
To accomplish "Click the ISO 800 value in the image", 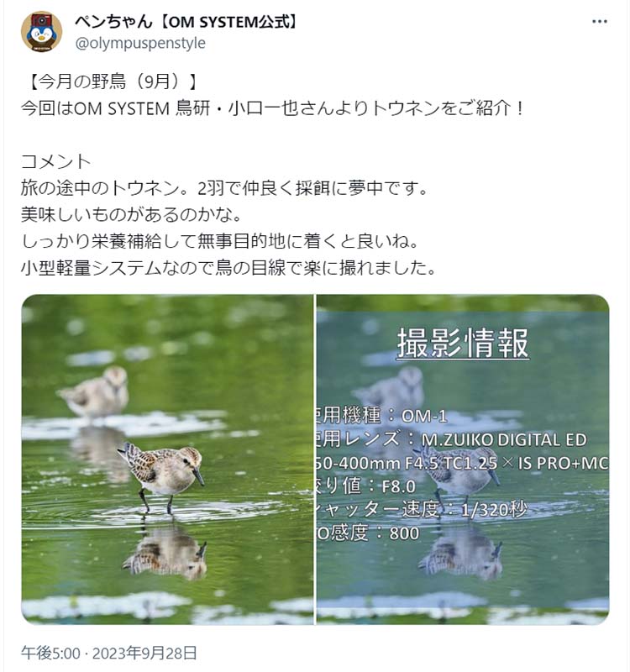I will (404, 533).
